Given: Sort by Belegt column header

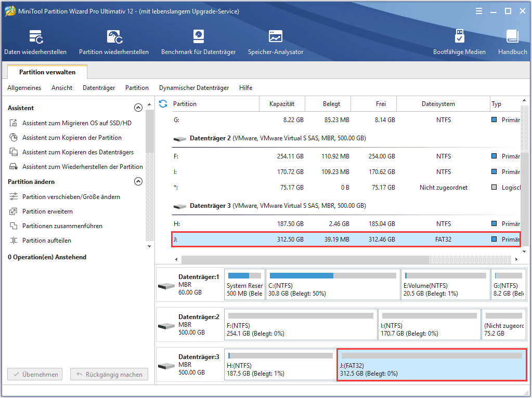Looking at the screenshot, I should [x=328, y=104].
